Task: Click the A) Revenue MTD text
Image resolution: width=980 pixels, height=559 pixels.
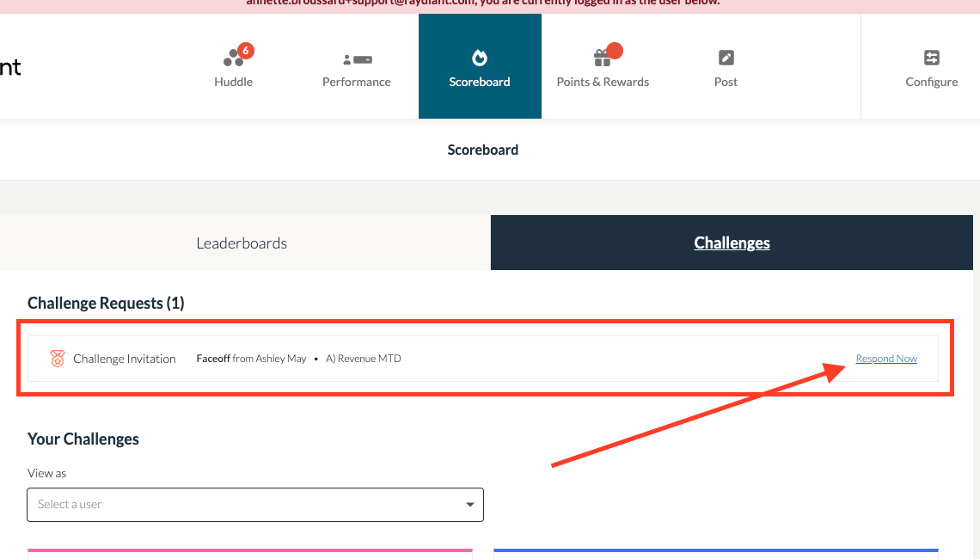Action: coord(363,359)
